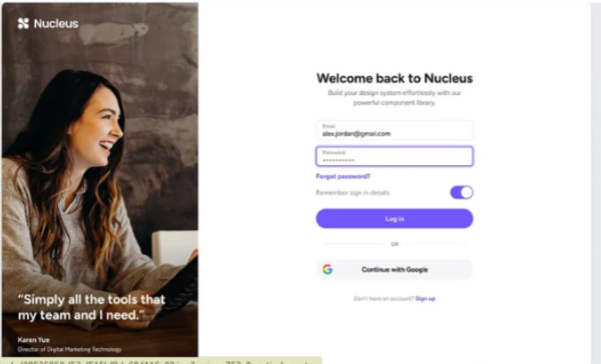Click the OR divider between login options
This screenshot has width=601, height=364.
394,244
